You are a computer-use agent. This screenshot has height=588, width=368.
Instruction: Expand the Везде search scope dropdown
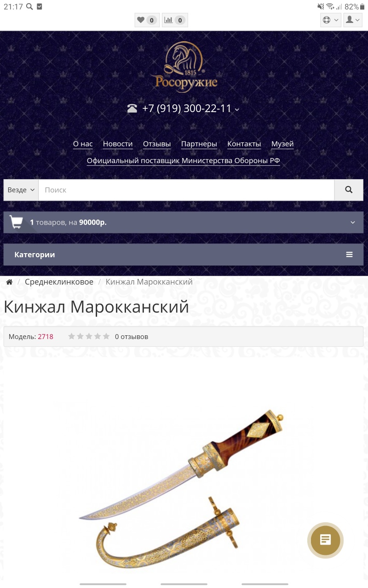point(21,190)
